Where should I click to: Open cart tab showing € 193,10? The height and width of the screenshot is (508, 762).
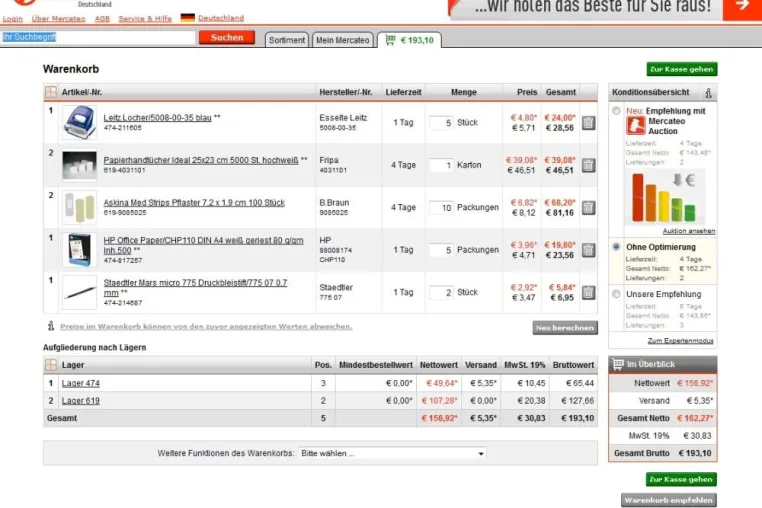coord(410,40)
